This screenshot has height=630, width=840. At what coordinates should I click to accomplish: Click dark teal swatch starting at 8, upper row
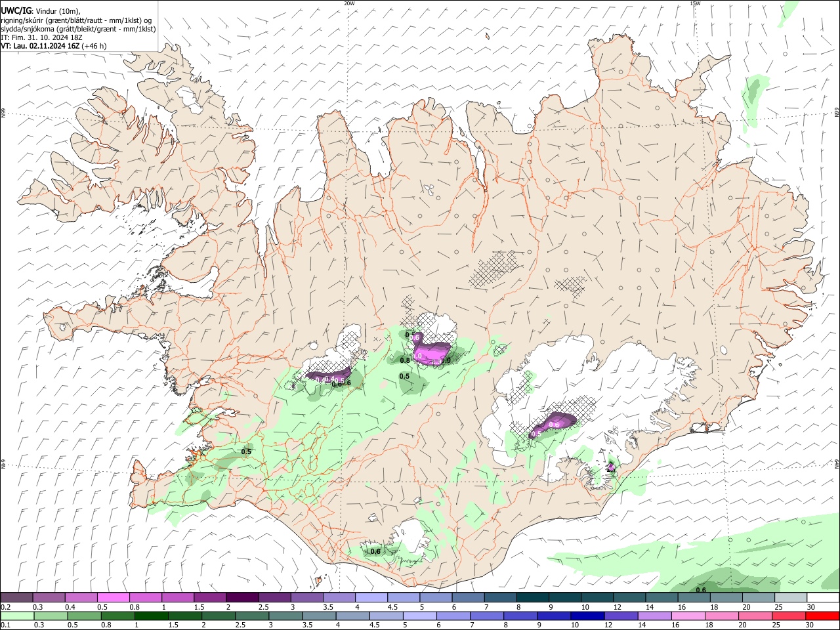[x=533, y=598]
